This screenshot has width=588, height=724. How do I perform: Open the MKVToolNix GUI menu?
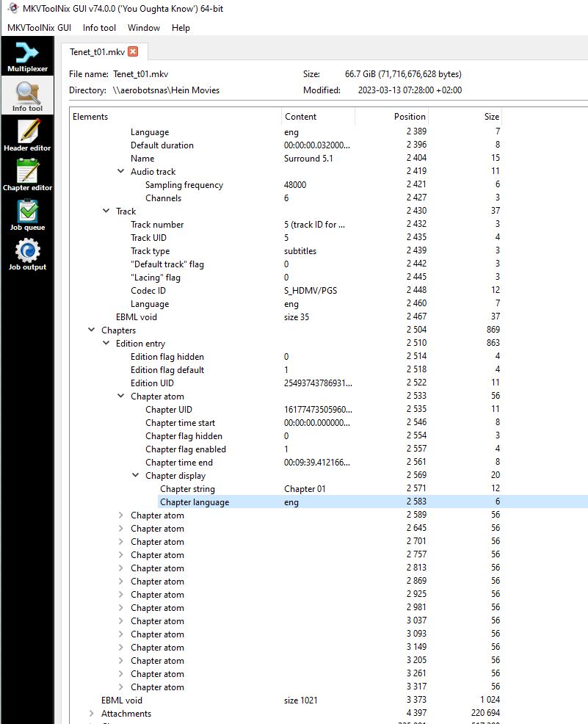coord(39,28)
